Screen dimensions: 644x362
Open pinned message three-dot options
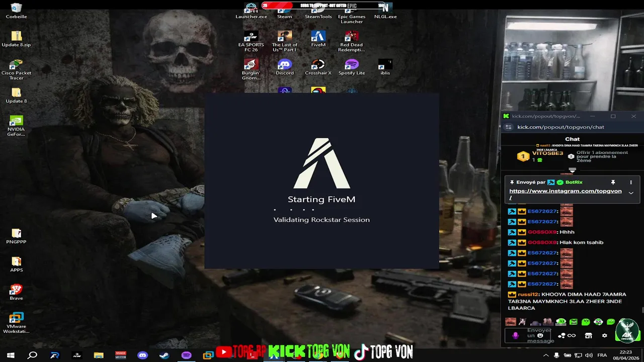(x=631, y=182)
